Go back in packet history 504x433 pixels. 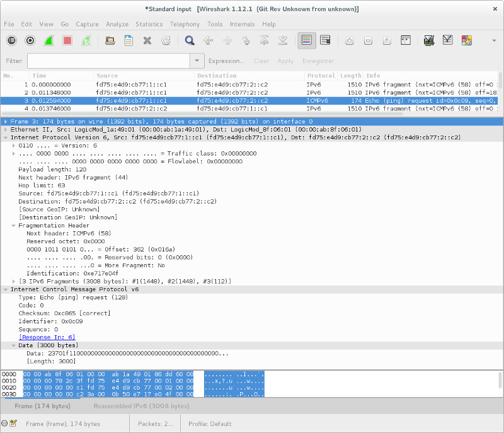[209, 40]
